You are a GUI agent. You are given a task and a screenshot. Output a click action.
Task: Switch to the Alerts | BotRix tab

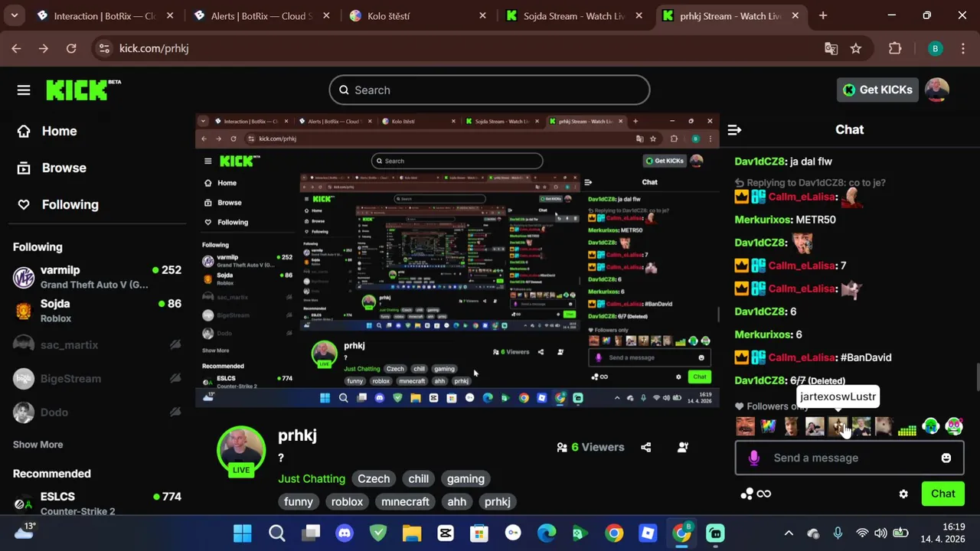click(262, 15)
